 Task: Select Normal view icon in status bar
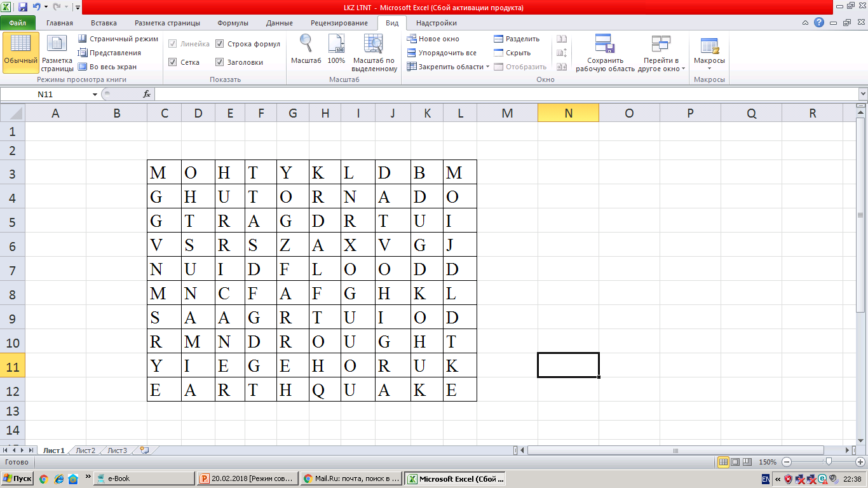[x=723, y=462]
